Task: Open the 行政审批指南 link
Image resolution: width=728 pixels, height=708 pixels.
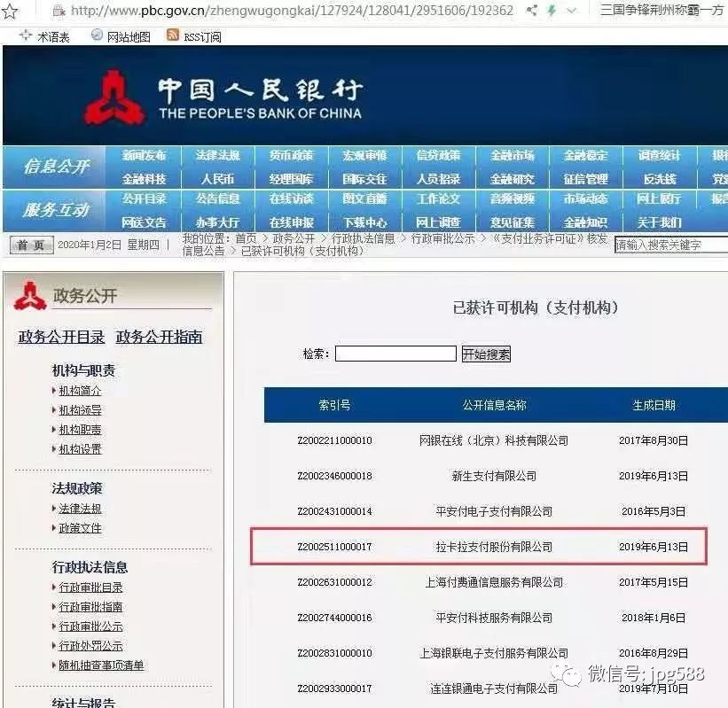Action: coord(90,607)
